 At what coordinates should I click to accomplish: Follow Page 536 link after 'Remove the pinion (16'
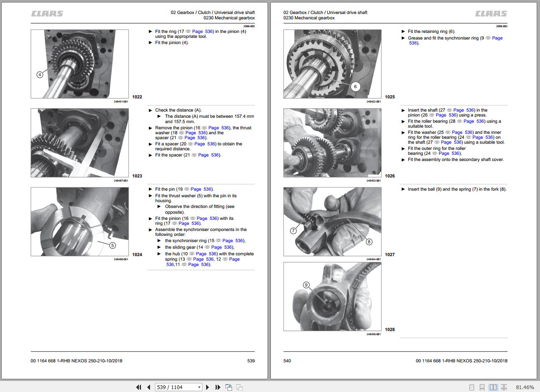click(x=219, y=128)
